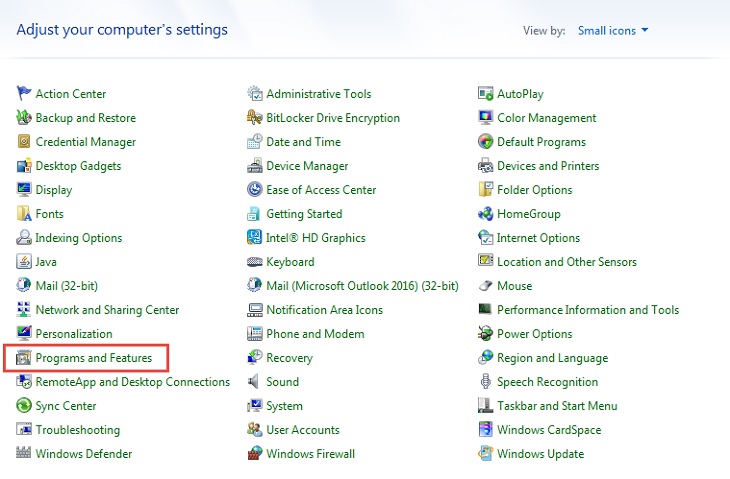Viewport: 730px width, 479px height.
Task: Open Phone and Modem link
Action: coord(315,334)
